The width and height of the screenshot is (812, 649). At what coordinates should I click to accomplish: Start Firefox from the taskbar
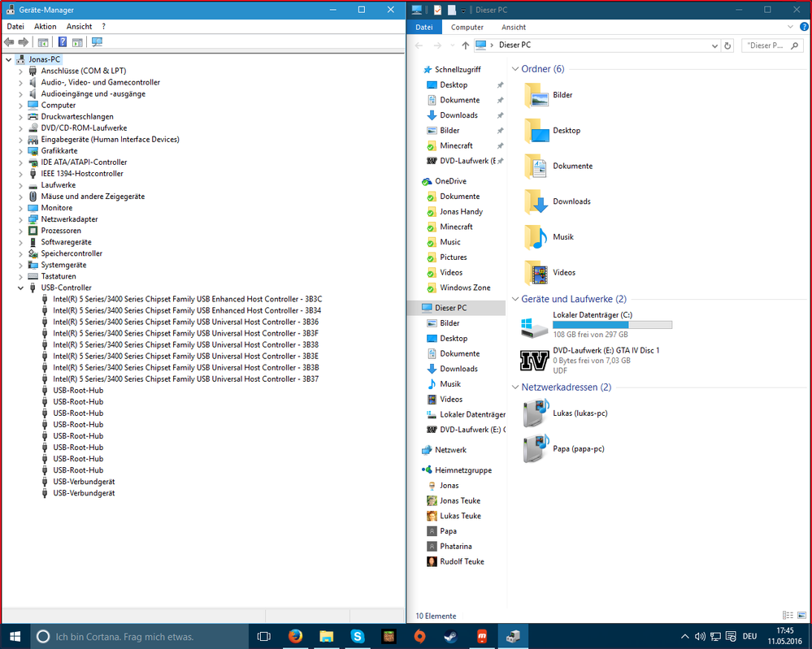click(295, 636)
